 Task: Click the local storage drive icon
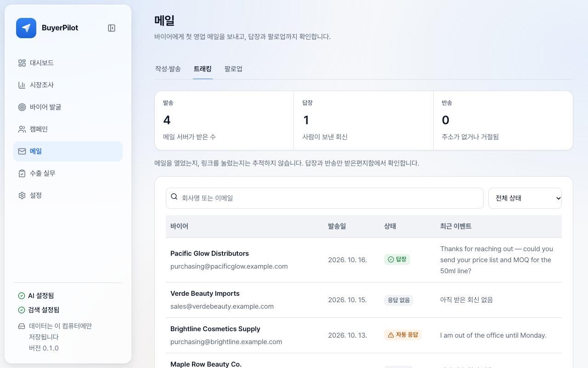point(22,326)
